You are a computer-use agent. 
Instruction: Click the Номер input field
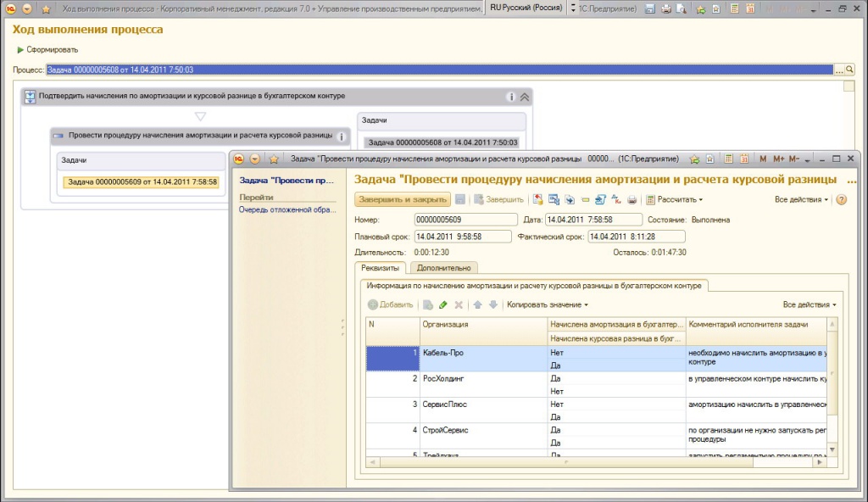[x=465, y=220]
